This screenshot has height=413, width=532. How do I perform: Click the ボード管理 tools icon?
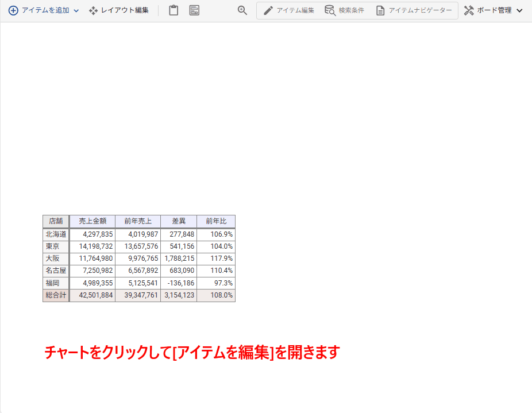pyautogui.click(x=469, y=10)
